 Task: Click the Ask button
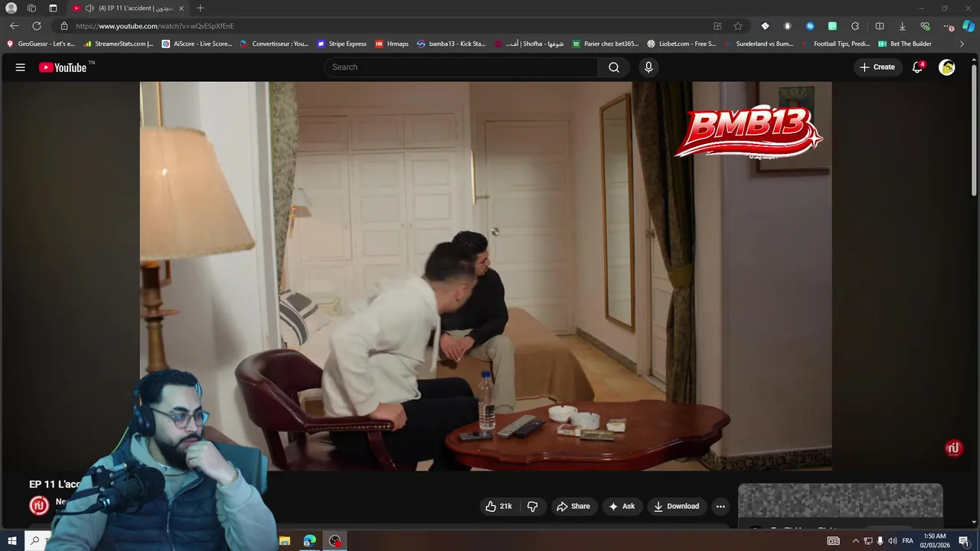click(x=622, y=506)
